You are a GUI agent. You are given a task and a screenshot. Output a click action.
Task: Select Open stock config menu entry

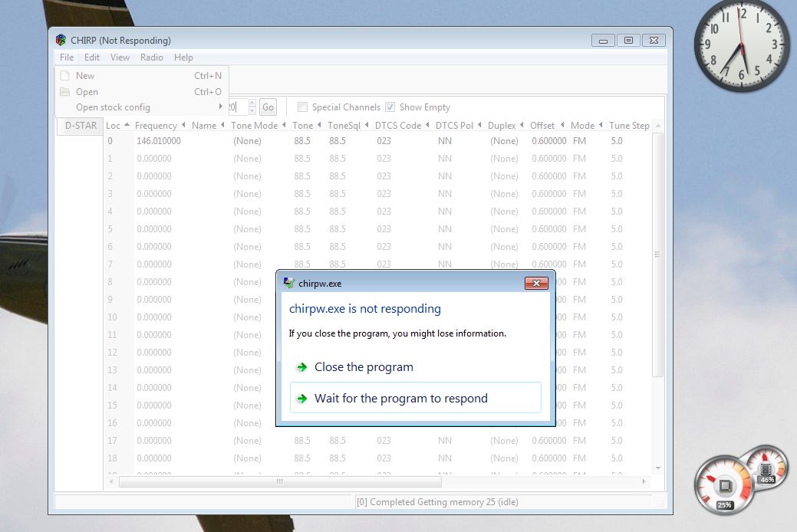[x=142, y=107]
